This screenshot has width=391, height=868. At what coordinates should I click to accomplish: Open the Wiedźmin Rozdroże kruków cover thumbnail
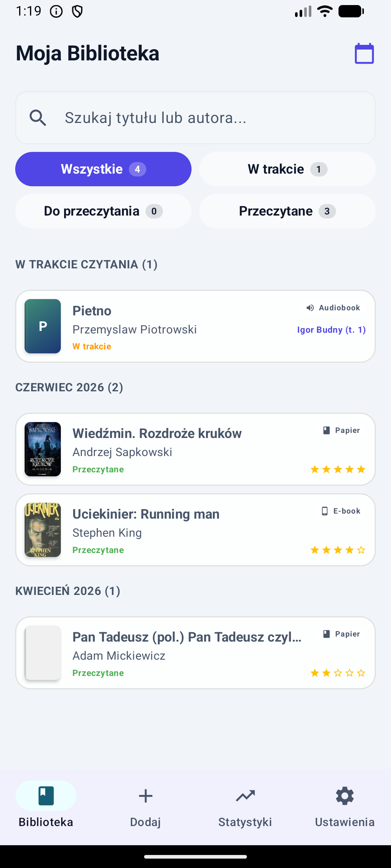coord(43,449)
